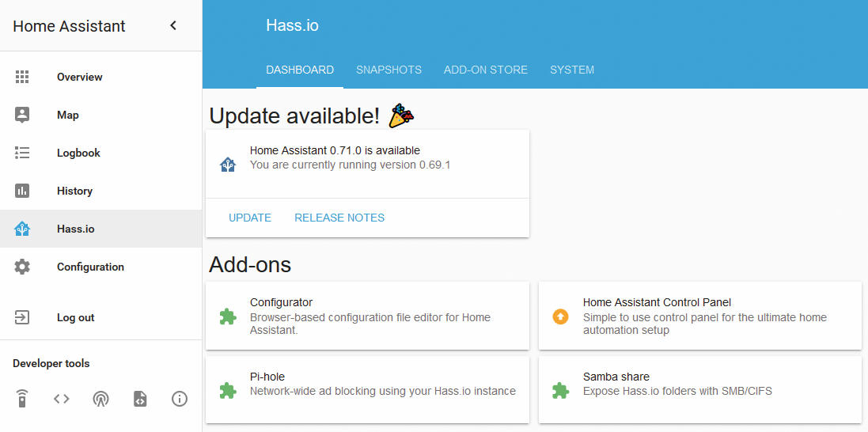Open the Home Assistant Control Panel card
Screen dimensions: 868x432
(x=700, y=316)
